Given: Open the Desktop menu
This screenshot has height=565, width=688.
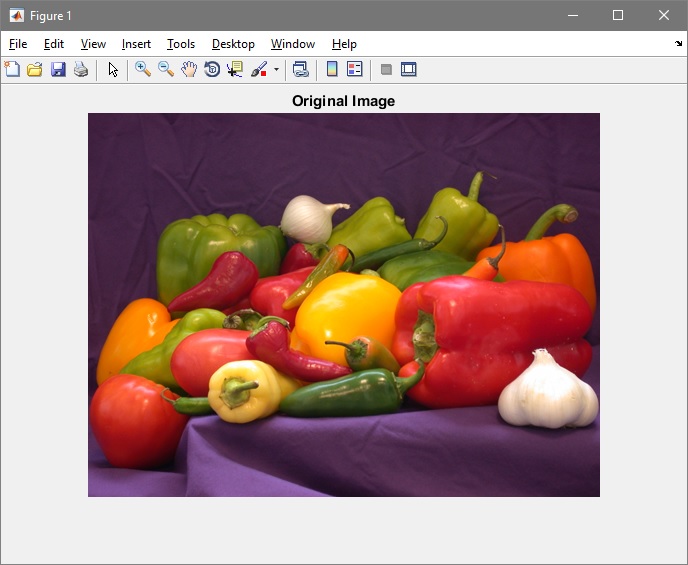Looking at the screenshot, I should click(233, 44).
